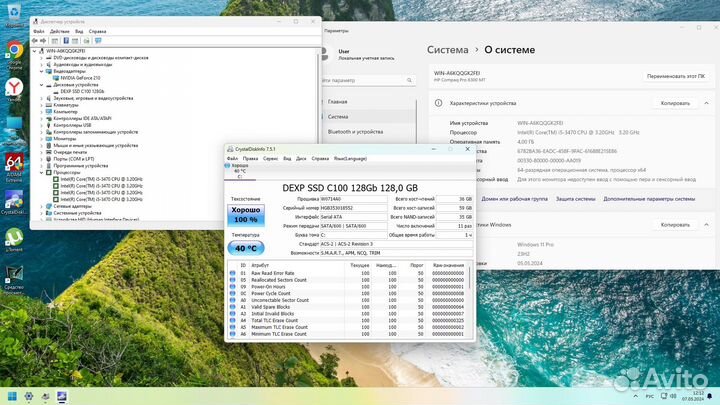This screenshot has height=405, width=720.
Task: Select Total TLC Erase Count attribute row
Action: [x=349, y=321]
